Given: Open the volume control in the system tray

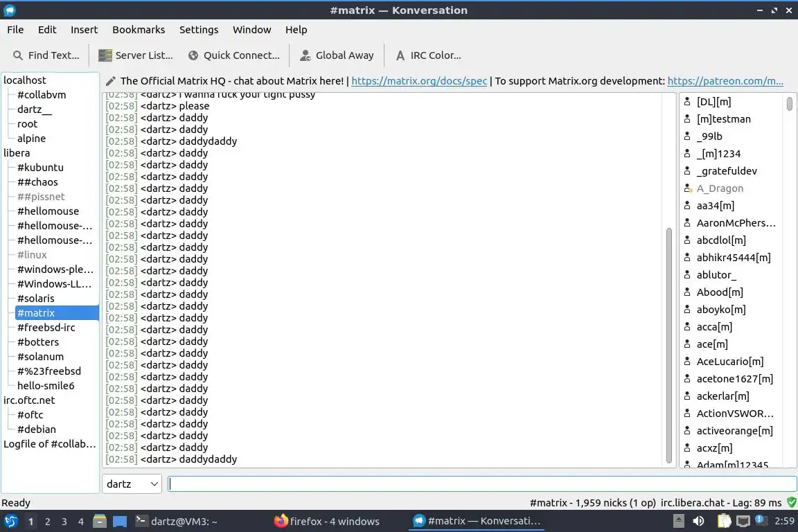Looking at the screenshot, I should click(699, 521).
